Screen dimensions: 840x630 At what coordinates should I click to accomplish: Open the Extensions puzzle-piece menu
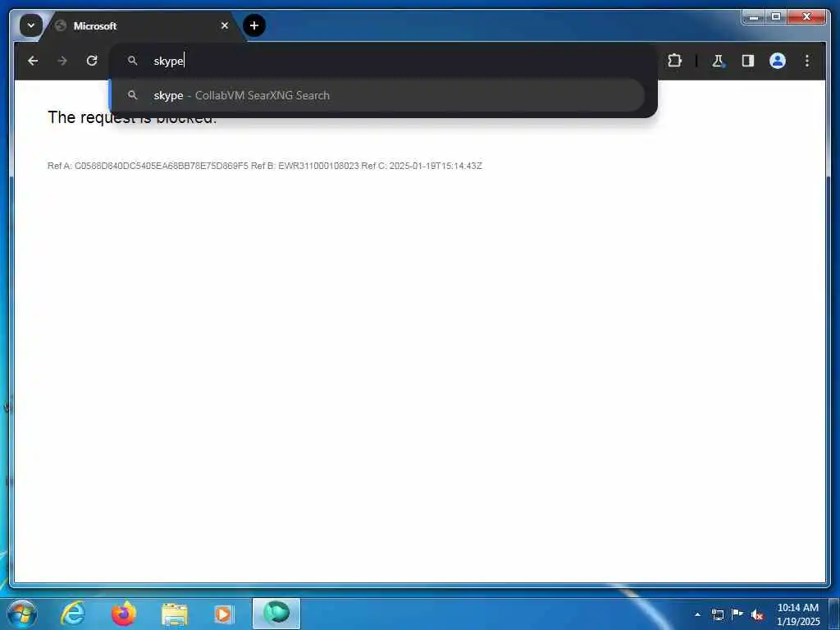pyautogui.click(x=674, y=61)
